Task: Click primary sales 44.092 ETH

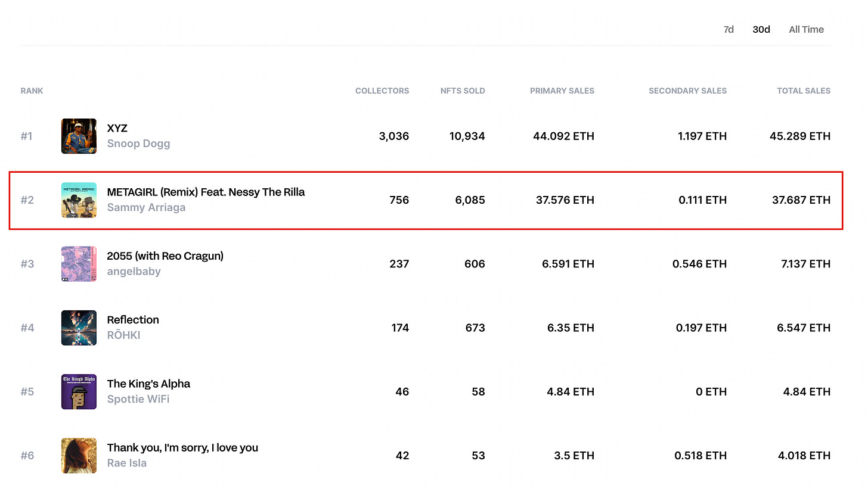Action: [564, 136]
